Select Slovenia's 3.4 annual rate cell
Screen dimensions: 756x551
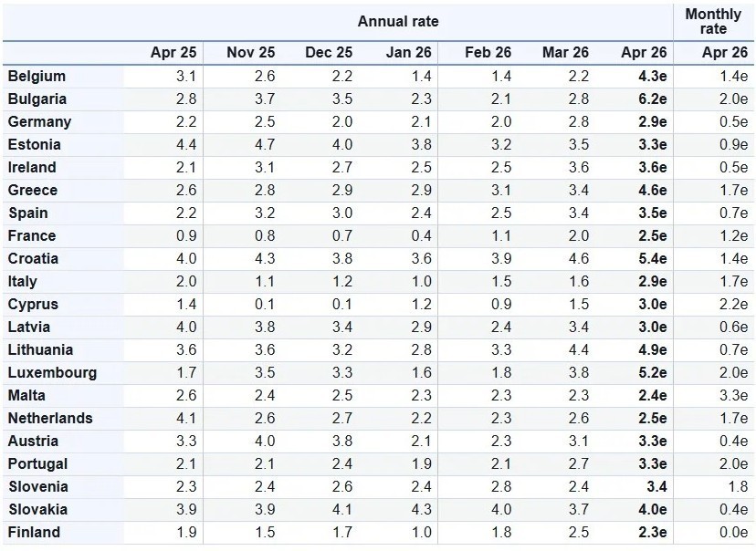[655, 487]
